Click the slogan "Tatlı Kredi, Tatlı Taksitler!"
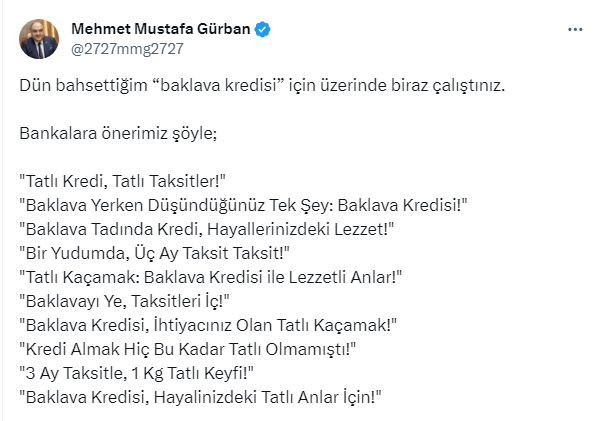 click(124, 180)
